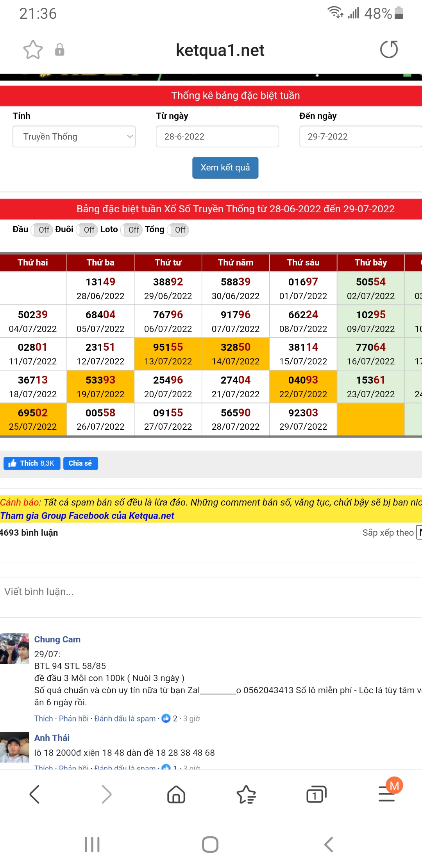Go back with browser back arrow
This screenshot has width=422, height=868.
click(35, 794)
